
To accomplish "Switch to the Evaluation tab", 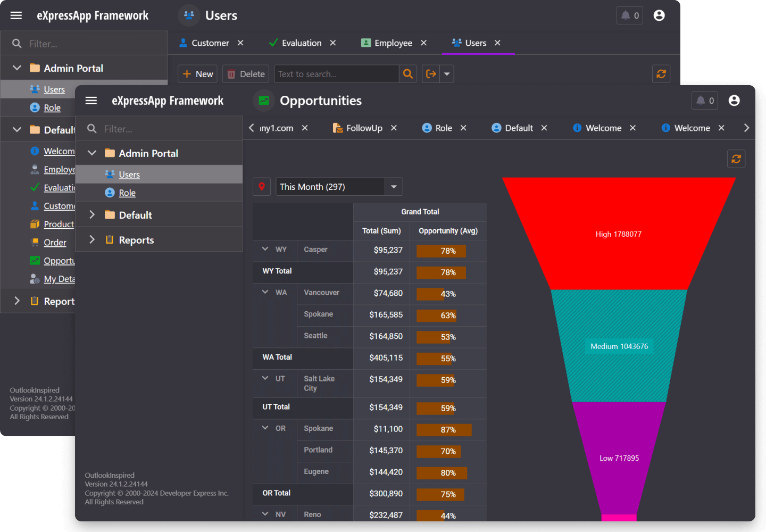I will (x=301, y=43).
